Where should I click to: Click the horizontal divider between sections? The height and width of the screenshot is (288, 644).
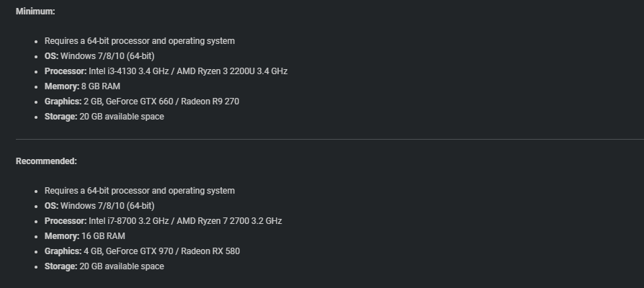click(330, 140)
